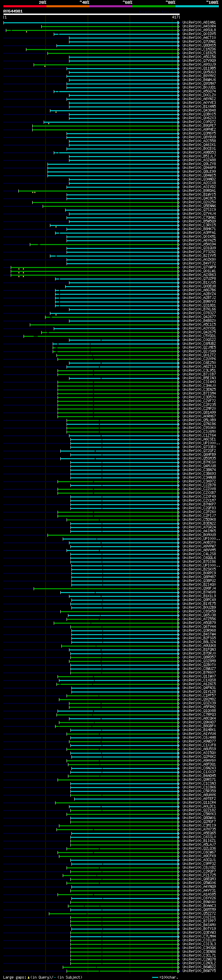
Task: Select the UniRef100_Q5SM35 label
Action: [x=199, y=459]
